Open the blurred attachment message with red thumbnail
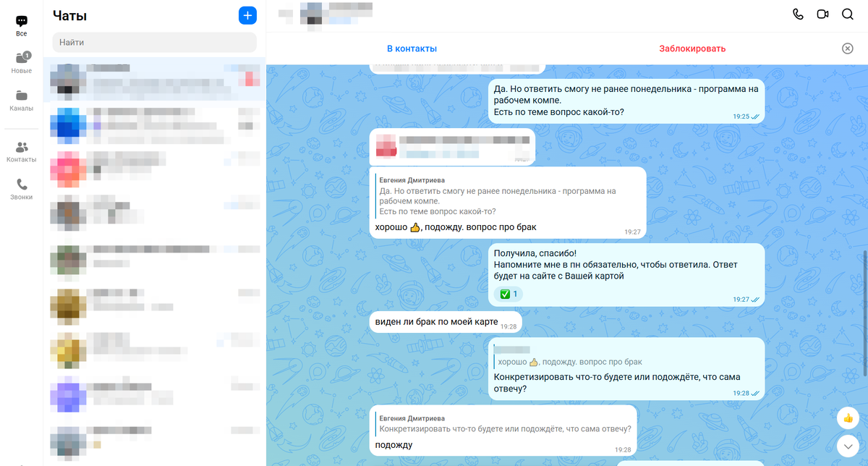This screenshot has height=466, width=868. [x=452, y=146]
